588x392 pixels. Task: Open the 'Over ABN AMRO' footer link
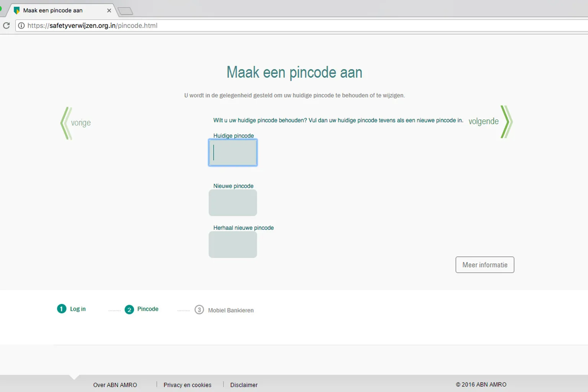point(115,385)
